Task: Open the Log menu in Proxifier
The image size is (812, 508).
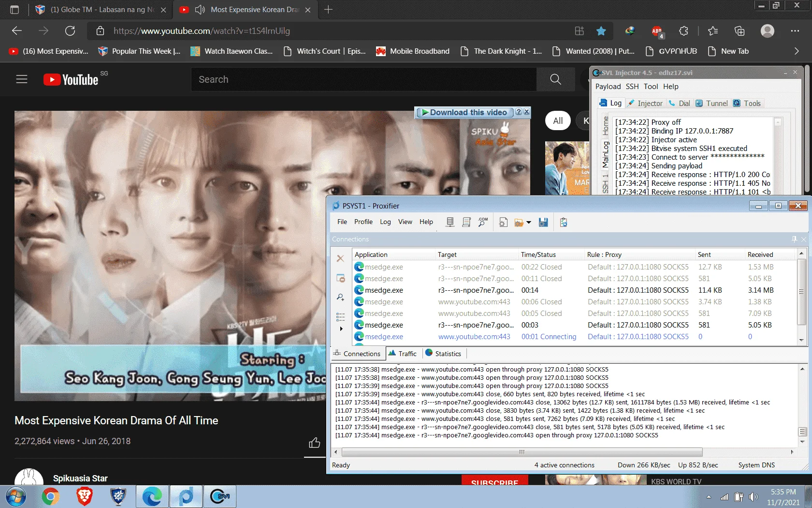Action: click(x=385, y=222)
